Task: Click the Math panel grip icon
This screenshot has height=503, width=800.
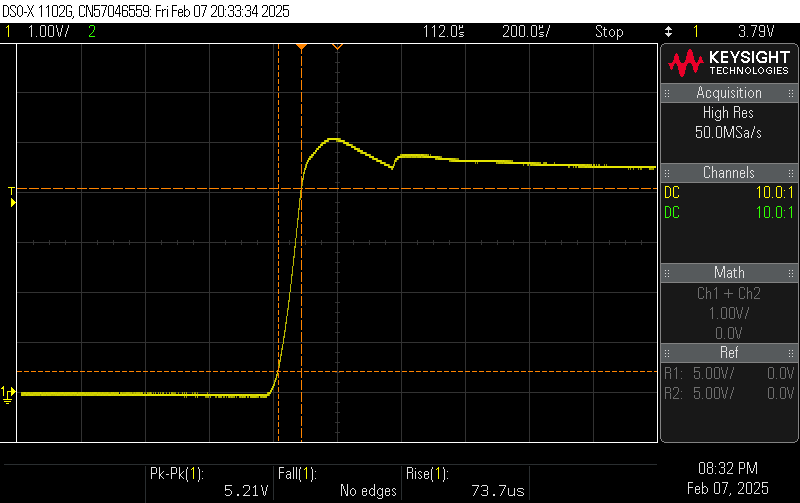Action: click(x=666, y=273)
